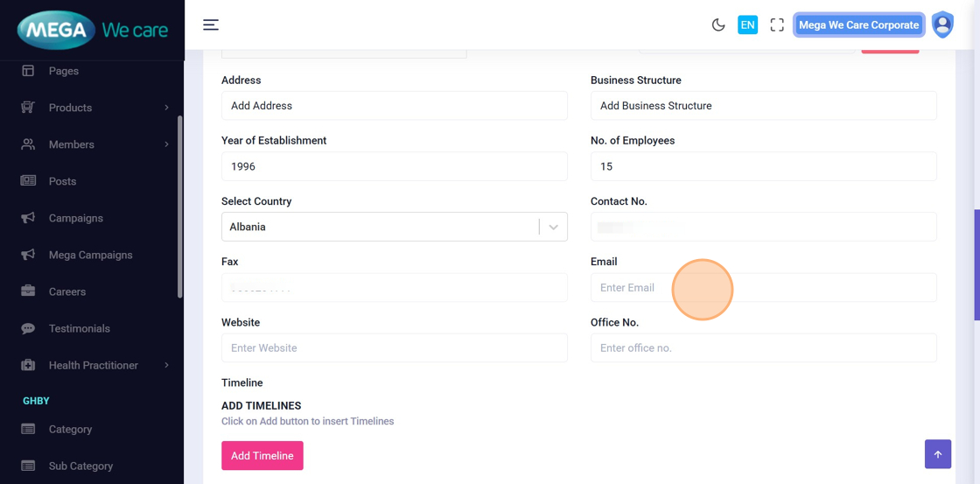This screenshot has width=980, height=484.
Task: Expand the Health Practitioner submenu
Action: pos(166,365)
